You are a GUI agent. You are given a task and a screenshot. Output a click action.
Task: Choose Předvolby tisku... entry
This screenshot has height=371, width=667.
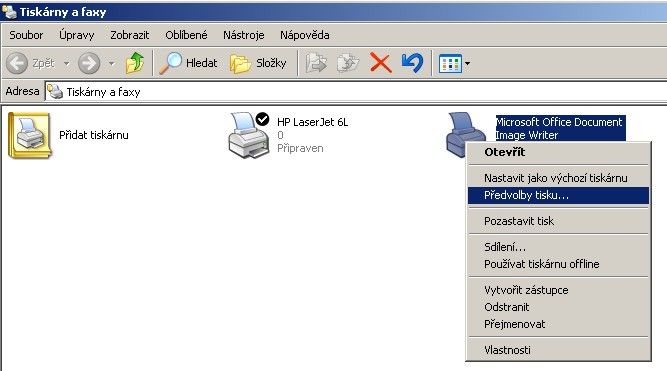558,195
